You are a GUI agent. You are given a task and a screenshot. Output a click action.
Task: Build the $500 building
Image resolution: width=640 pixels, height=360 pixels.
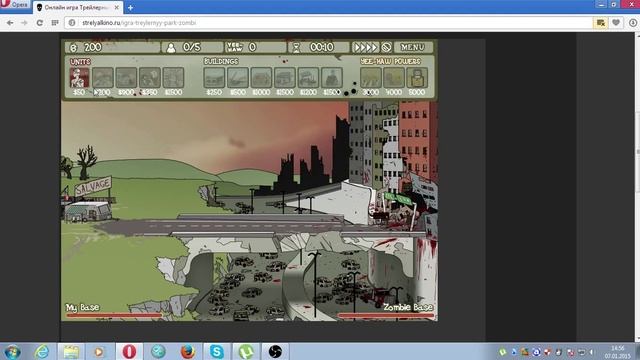tap(238, 78)
